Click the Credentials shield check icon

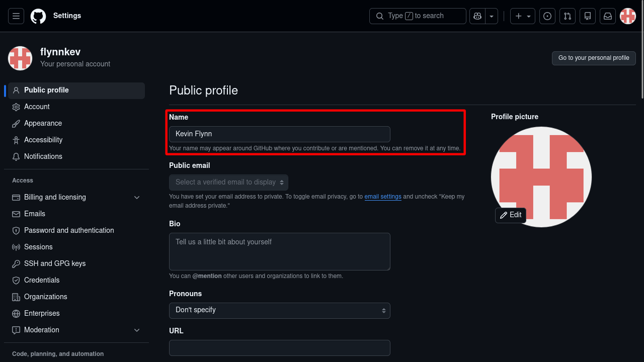tap(16, 281)
